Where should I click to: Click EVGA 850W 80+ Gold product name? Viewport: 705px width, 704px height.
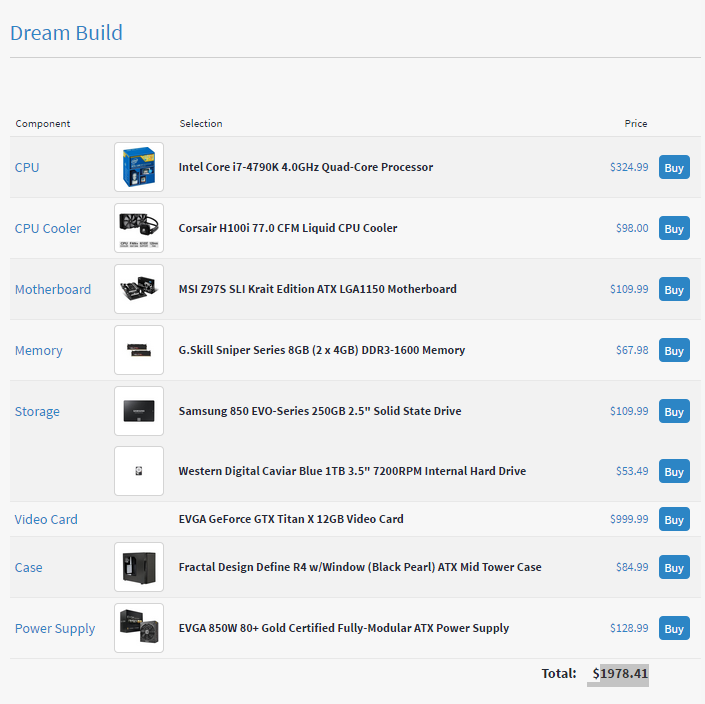tap(344, 628)
